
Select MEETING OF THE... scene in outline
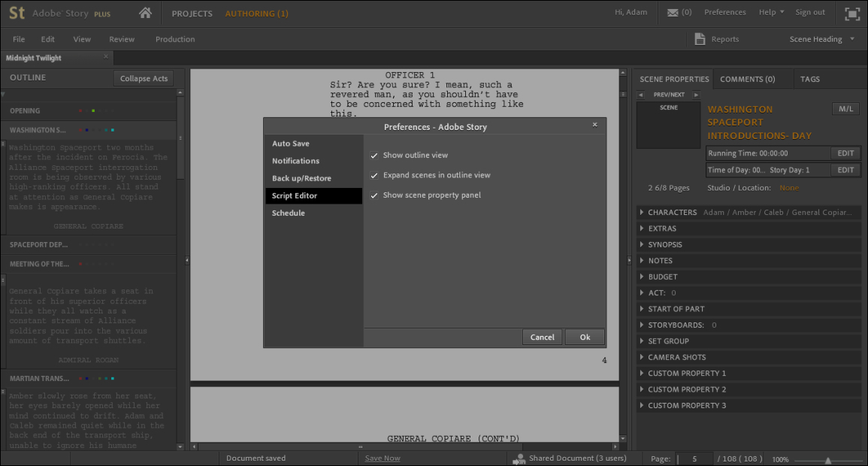tap(89, 264)
